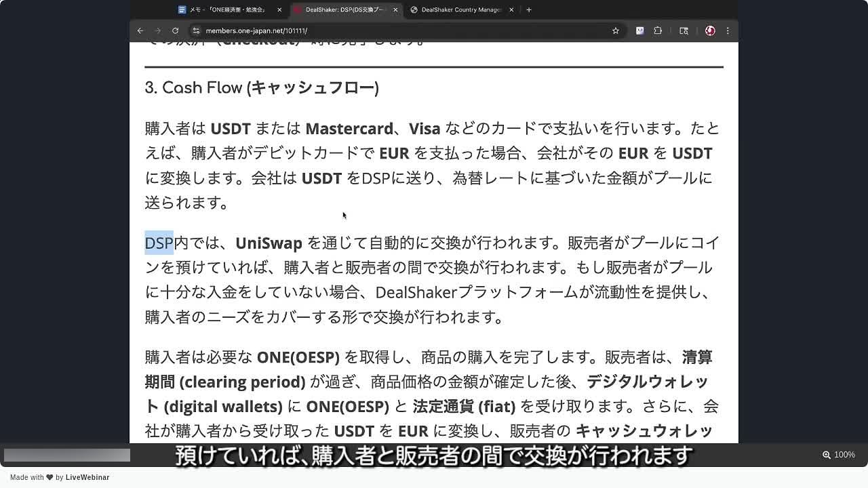Click the text (digital wallets)

click(223, 407)
